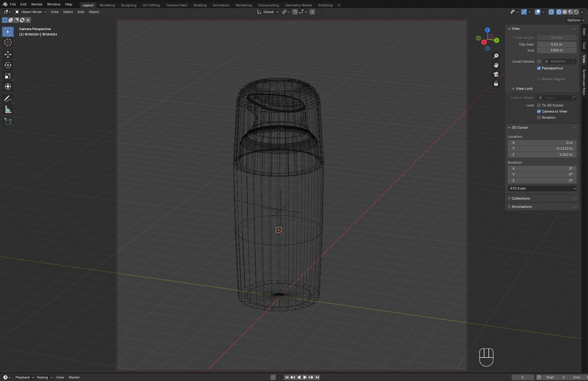Switch to wireframe viewport shading
Image resolution: width=588 pixels, height=381 pixels.
pos(559,12)
